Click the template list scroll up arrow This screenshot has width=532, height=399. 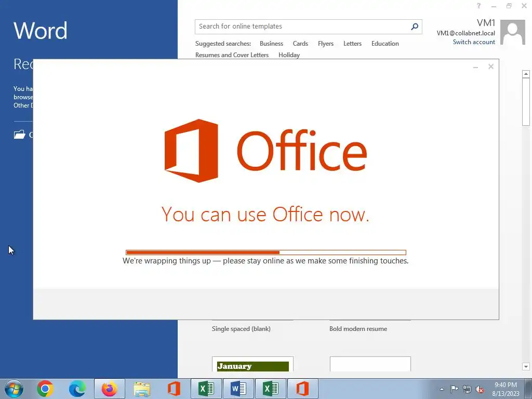(x=526, y=74)
